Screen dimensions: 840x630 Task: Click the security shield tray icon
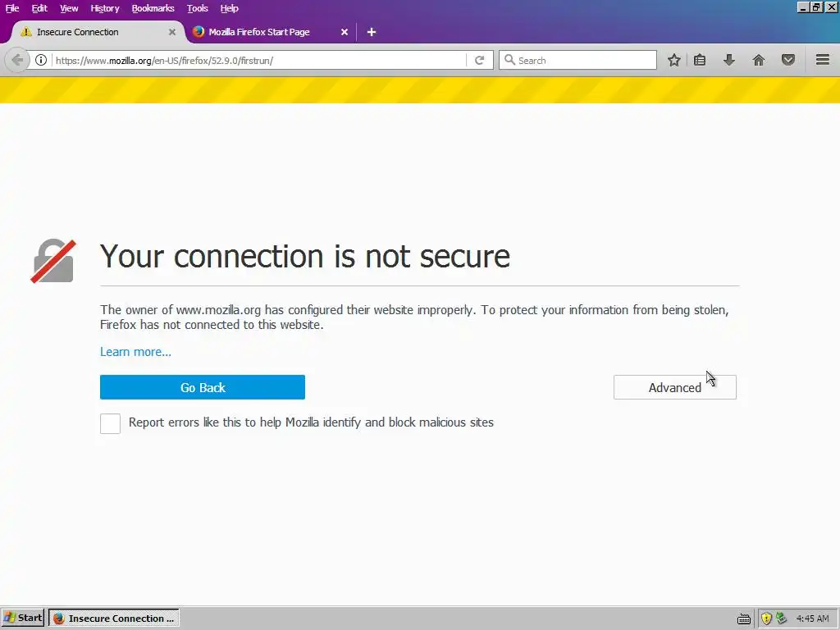click(767, 619)
